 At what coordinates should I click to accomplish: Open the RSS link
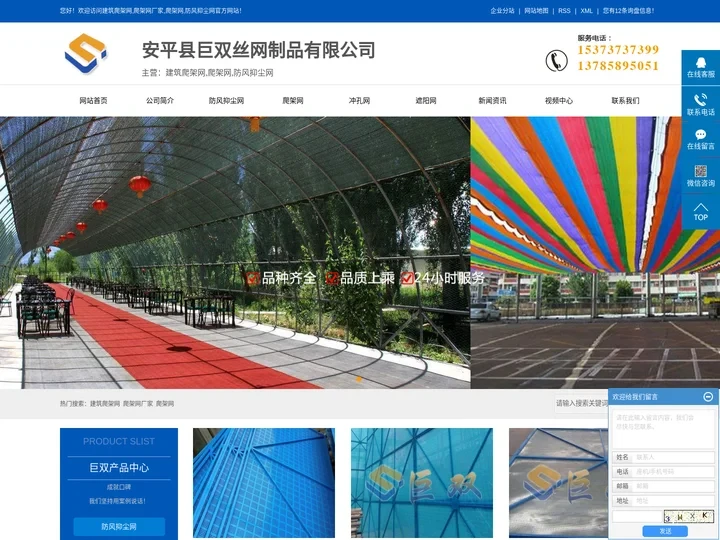coord(564,11)
